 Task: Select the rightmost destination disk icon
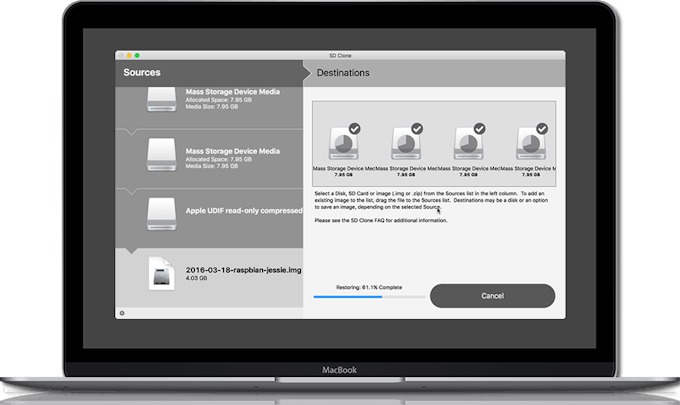pyautogui.click(x=531, y=143)
